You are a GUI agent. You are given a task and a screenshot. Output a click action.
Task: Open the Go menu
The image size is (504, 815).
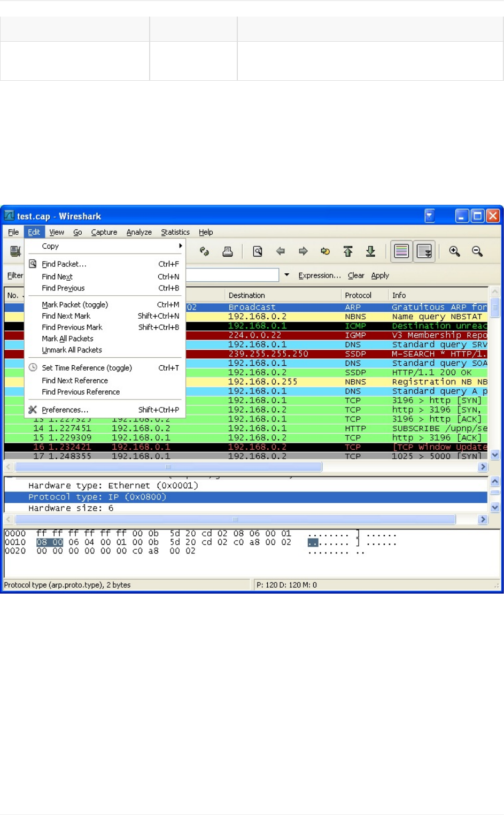[77, 232]
